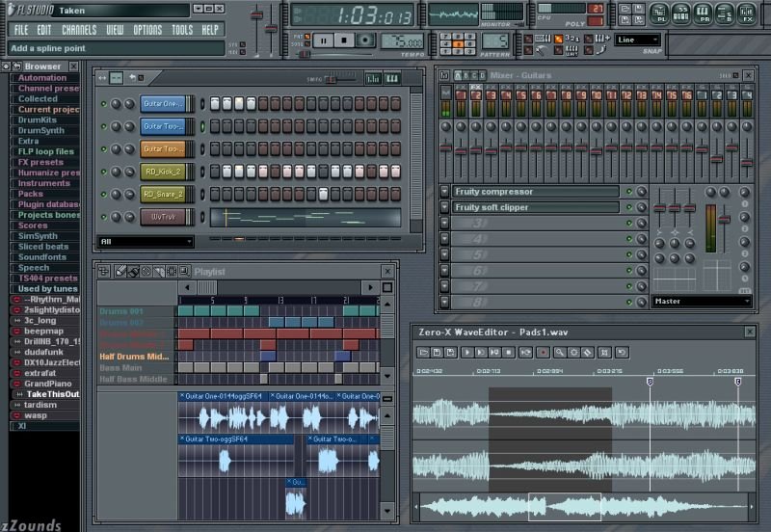Mute the RD_Snare_2 channel LED
This screenshot has height=532, width=771.
(104, 195)
